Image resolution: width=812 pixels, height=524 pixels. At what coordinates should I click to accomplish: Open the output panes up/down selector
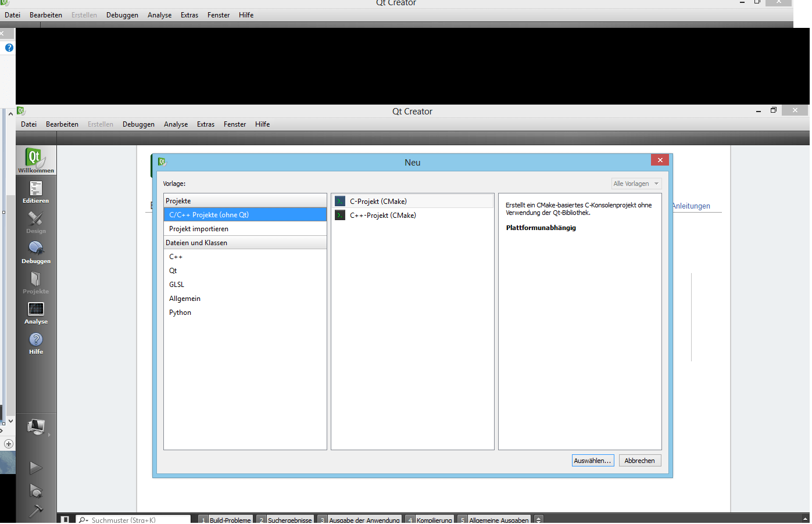[539, 520]
